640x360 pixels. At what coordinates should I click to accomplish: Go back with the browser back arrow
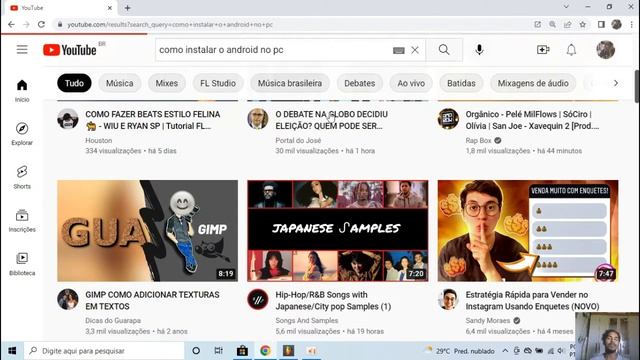tap(11, 24)
